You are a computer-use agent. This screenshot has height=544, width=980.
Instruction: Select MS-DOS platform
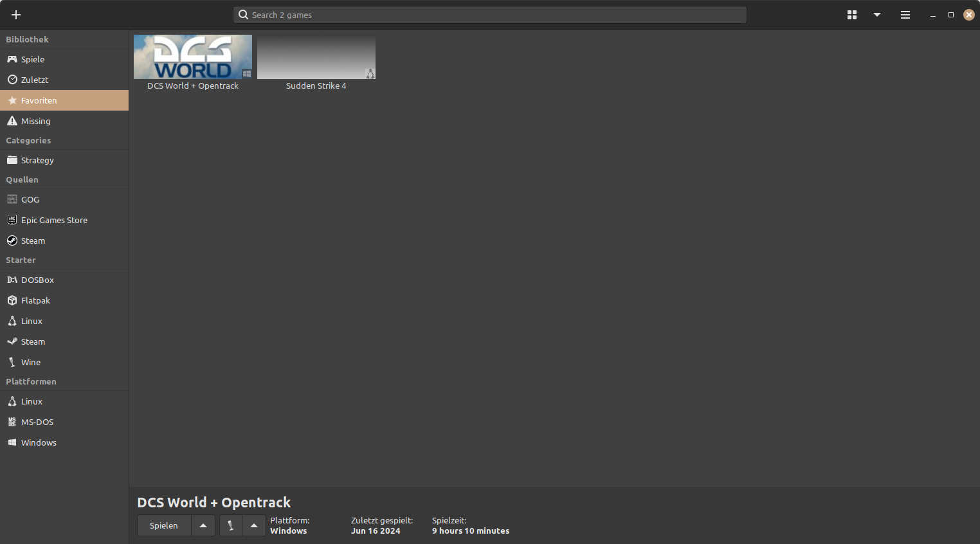click(x=64, y=422)
